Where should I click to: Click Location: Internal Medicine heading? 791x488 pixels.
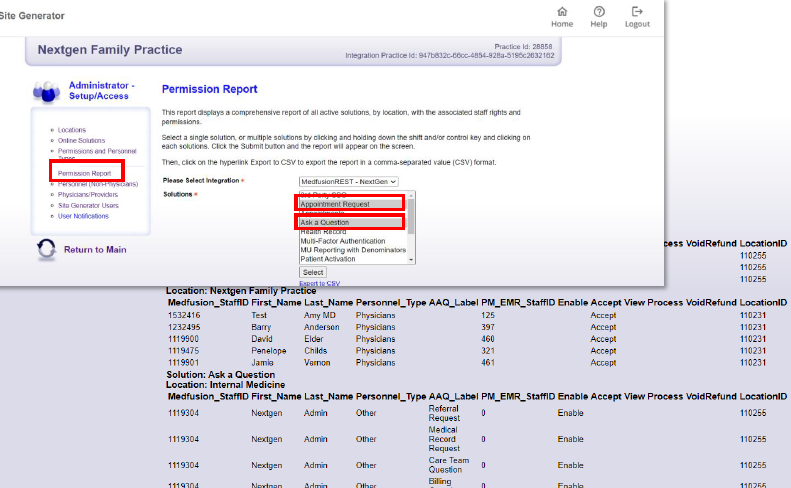coord(225,385)
